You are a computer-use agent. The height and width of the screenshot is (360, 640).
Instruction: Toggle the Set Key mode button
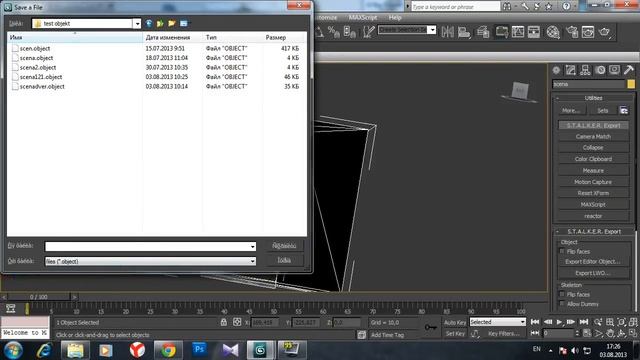(455, 333)
